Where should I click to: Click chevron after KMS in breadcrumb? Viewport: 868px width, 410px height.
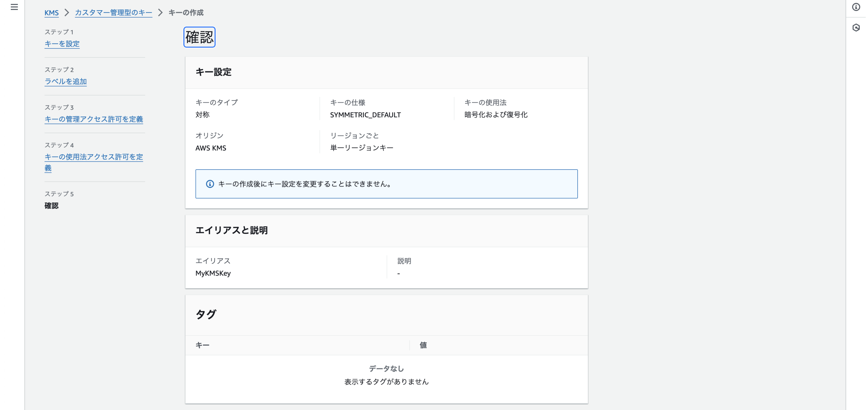point(67,13)
